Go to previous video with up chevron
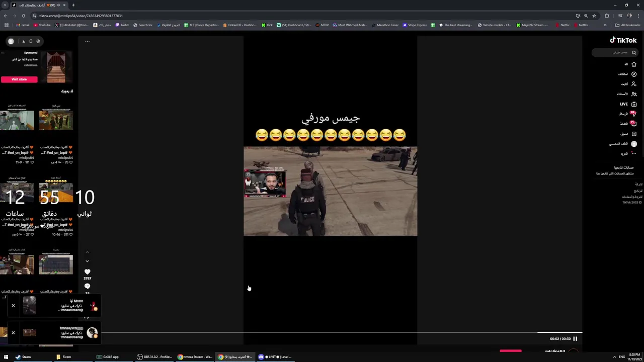Image resolution: width=644 pixels, height=362 pixels. point(87,252)
